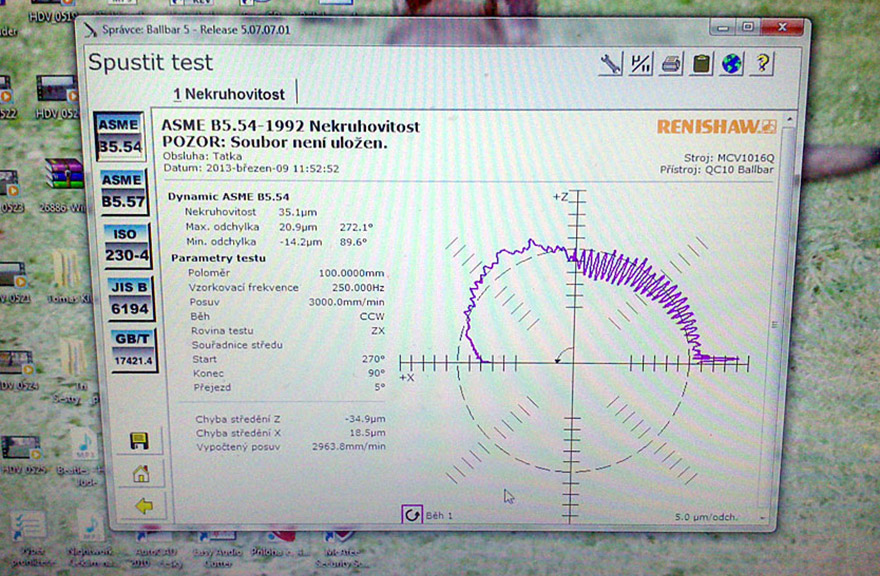Click the Posuv value 3000.0mm/min
Screen dimensions: 880x576
[x=346, y=302]
